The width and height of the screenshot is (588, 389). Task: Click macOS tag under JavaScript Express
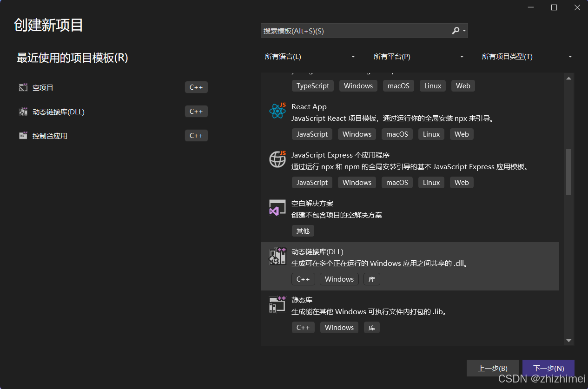click(x=397, y=183)
